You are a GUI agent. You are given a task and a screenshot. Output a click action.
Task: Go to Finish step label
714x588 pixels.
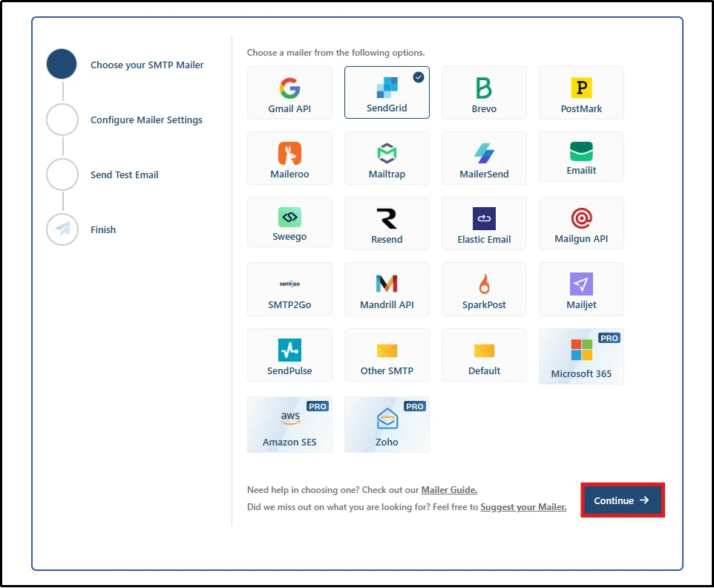(103, 229)
